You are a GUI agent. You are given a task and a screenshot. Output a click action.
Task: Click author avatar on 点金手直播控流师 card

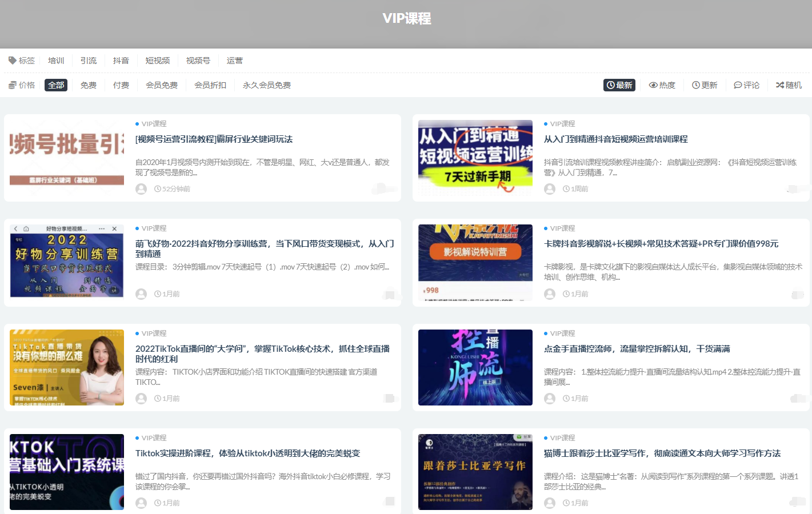point(550,399)
